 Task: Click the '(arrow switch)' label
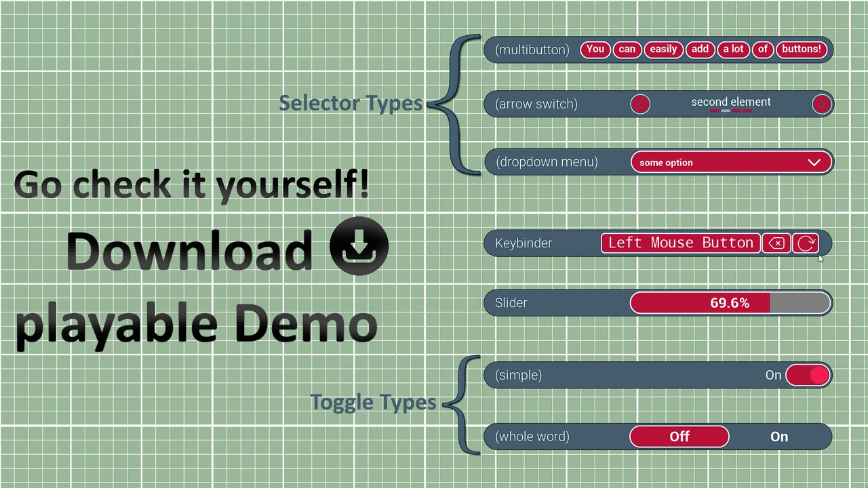coord(536,104)
